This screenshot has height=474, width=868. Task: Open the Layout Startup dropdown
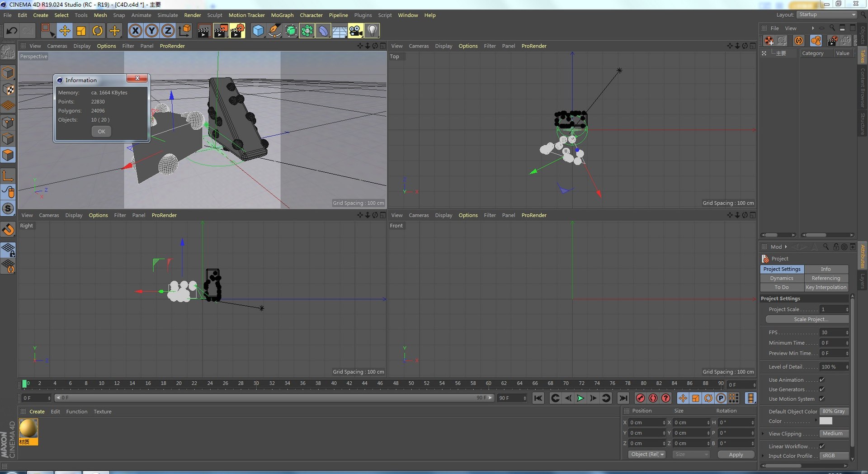pyautogui.click(x=827, y=15)
